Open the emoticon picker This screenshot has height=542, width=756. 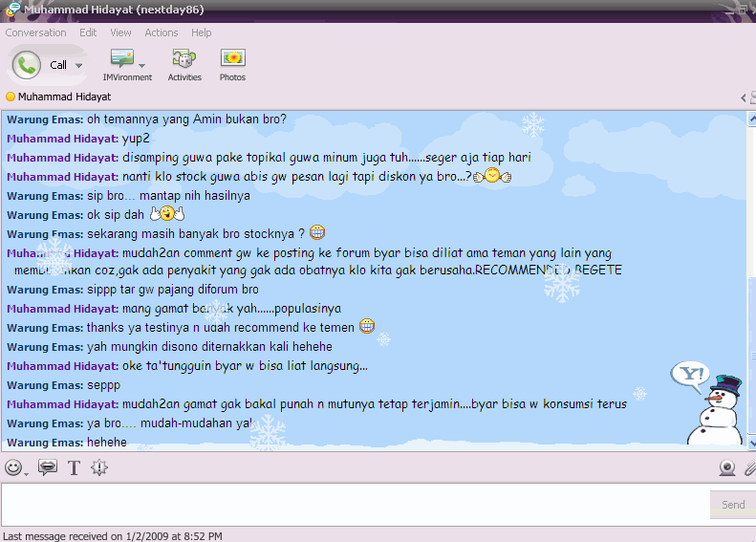13,467
